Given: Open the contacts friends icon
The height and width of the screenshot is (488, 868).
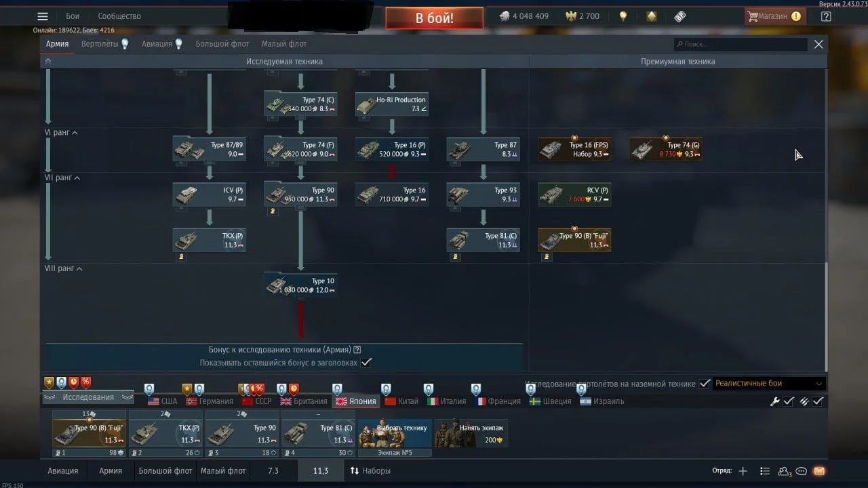Looking at the screenshot, I should pos(785,471).
